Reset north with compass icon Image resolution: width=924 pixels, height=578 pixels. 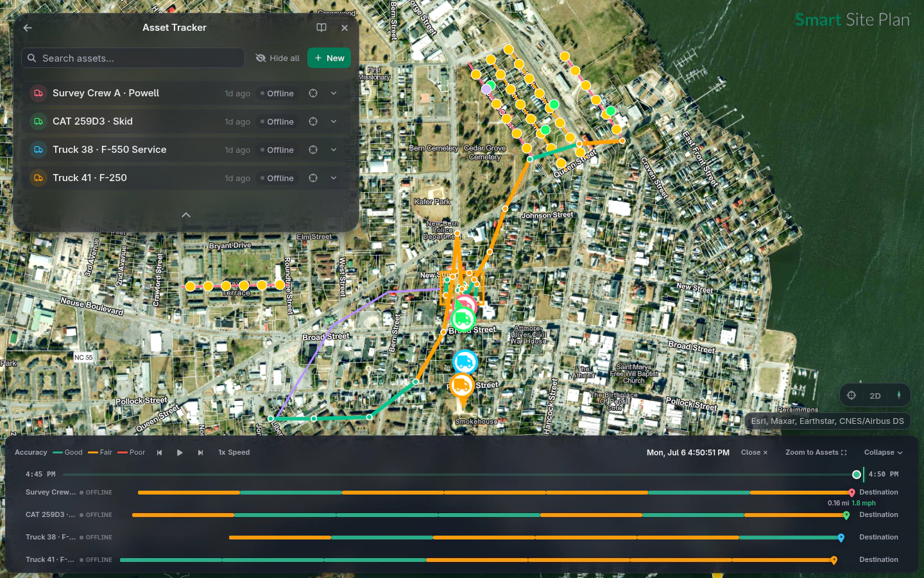coord(899,396)
